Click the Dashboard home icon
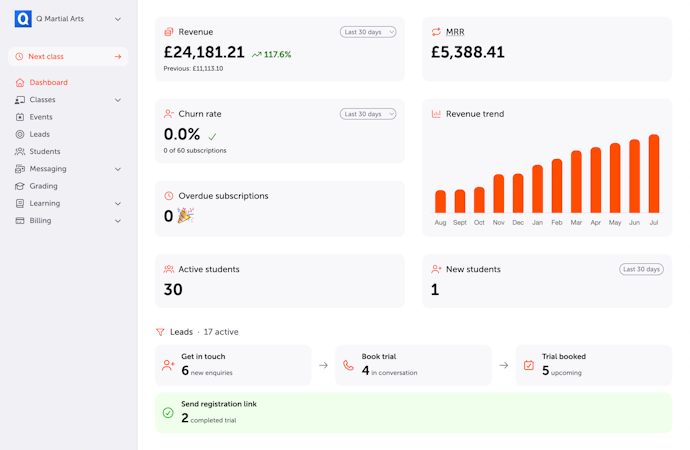The width and height of the screenshot is (690, 450). (20, 83)
